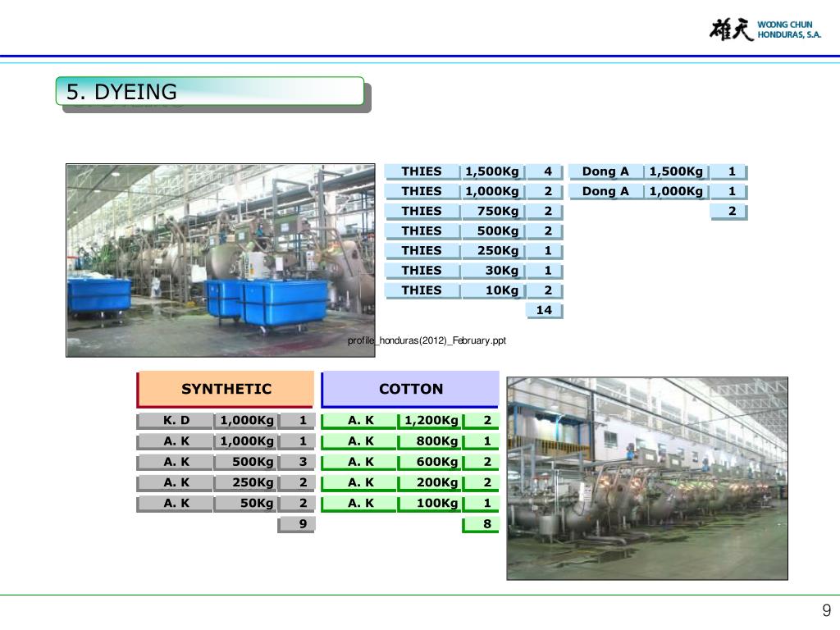Select the '5. DYEING' title box
Viewport: 840px width, 630px height.
(210, 92)
